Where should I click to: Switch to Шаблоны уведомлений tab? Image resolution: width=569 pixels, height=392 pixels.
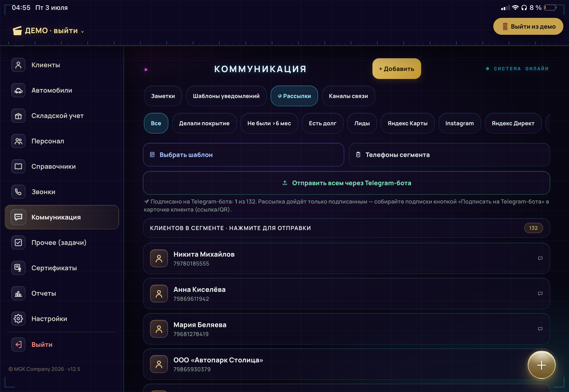tap(226, 96)
